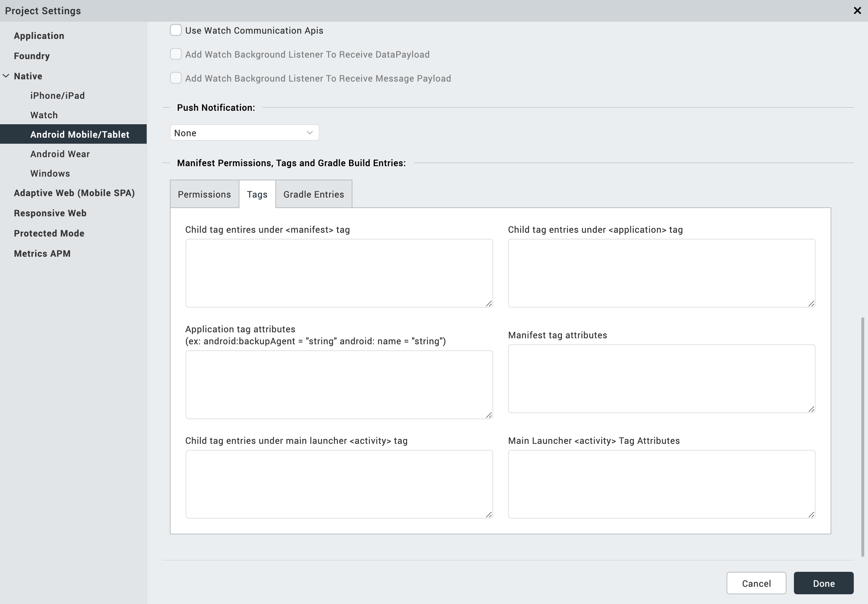Viewport: 868px width, 604px height.
Task: Check Watch Background Listener Message Payload option
Action: [176, 78]
